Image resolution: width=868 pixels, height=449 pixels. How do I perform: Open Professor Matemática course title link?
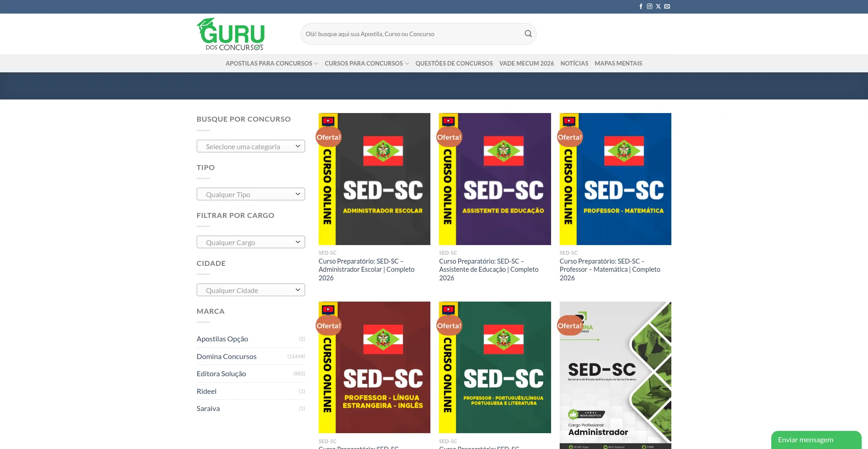(610, 269)
